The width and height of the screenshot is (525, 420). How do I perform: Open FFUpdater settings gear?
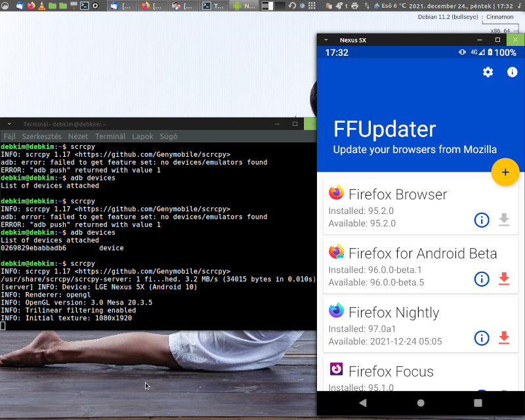[488, 72]
